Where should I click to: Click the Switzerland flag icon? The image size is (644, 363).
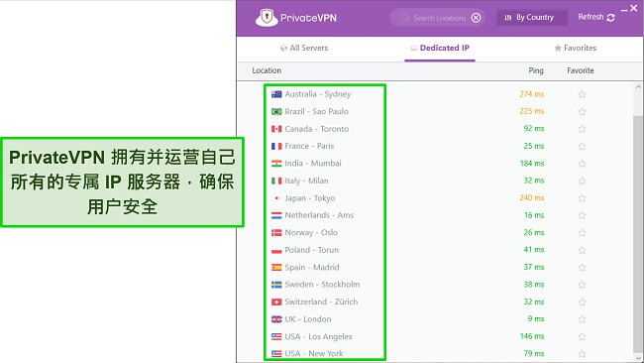(276, 302)
